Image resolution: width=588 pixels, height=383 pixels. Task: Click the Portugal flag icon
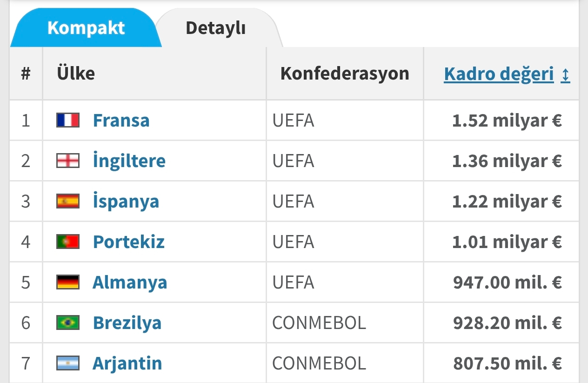[x=68, y=242]
